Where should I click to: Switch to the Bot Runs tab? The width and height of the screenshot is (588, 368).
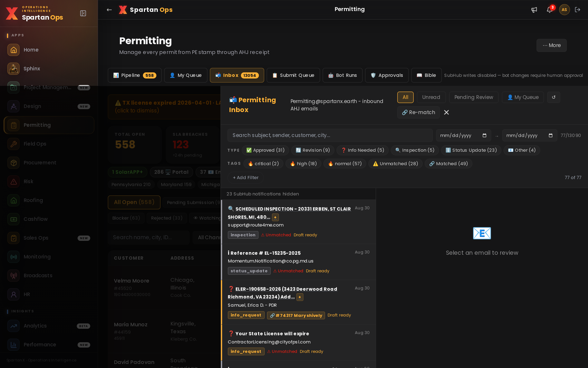343,75
